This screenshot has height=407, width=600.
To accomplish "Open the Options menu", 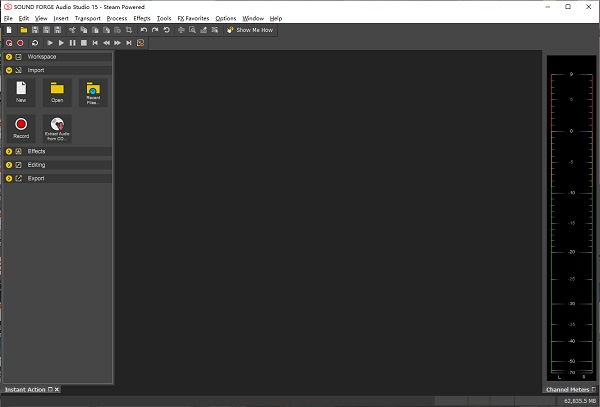I will click(x=226, y=18).
